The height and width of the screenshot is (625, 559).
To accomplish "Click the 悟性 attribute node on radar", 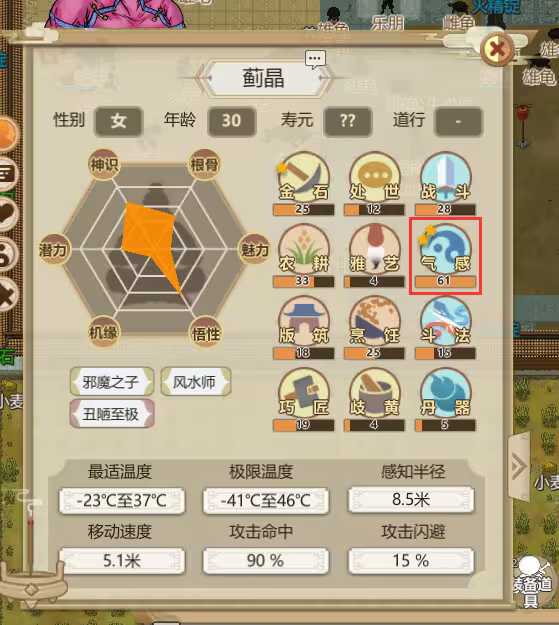I will (206, 333).
